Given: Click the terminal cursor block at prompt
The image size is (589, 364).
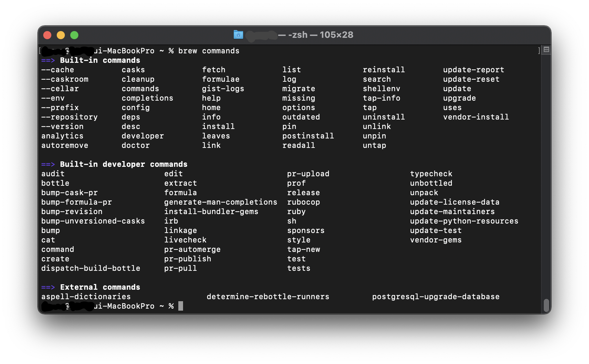Looking at the screenshot, I should coord(181,306).
